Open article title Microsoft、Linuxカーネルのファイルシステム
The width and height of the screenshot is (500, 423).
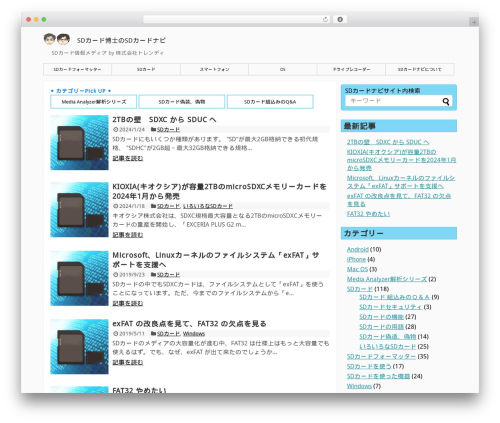click(216, 260)
